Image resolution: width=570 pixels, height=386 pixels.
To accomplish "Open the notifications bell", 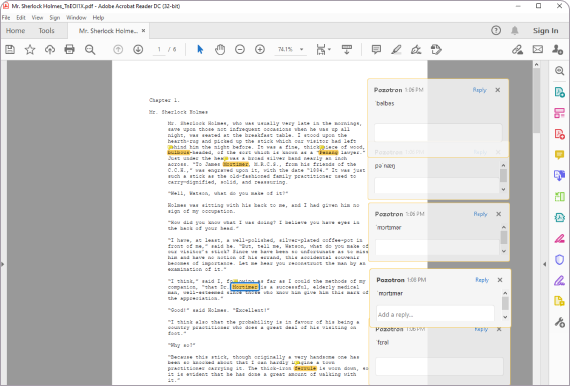I will tap(515, 31).
